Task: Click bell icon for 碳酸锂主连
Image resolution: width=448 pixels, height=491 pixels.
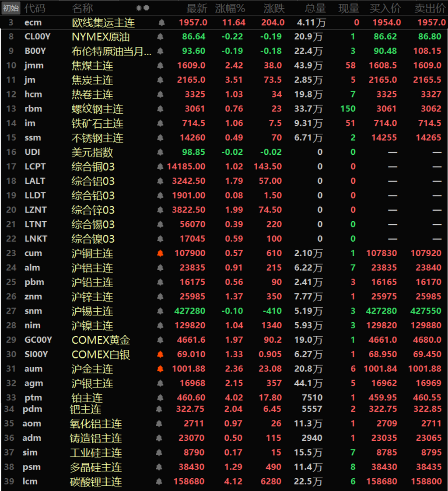Action: point(159,481)
